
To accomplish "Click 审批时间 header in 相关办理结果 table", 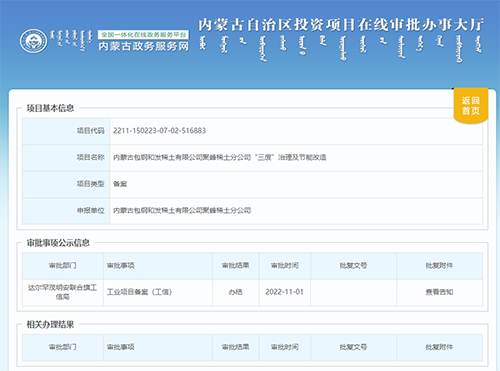I will tap(285, 347).
